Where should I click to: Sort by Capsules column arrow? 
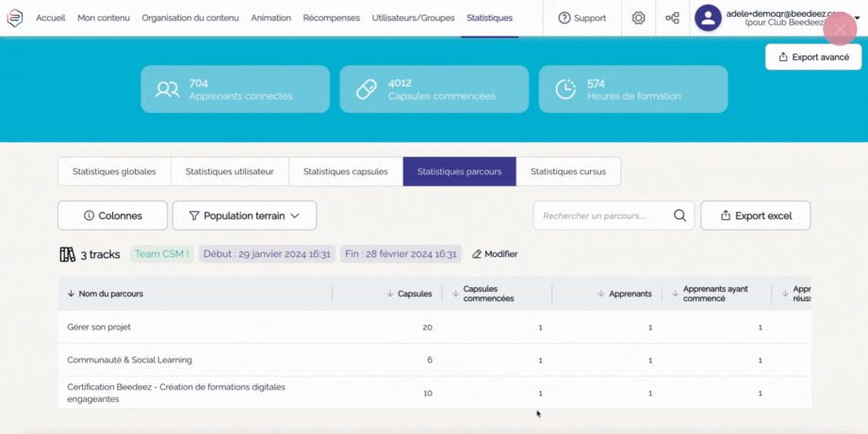pyautogui.click(x=390, y=294)
